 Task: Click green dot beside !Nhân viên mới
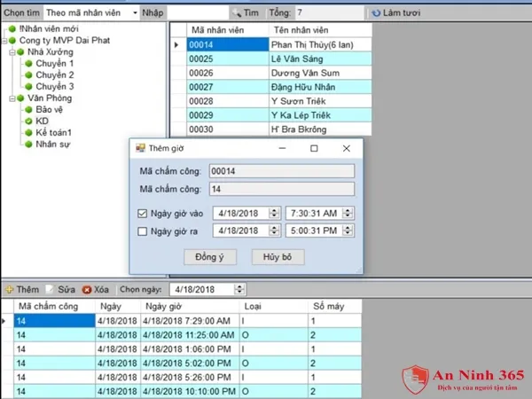pyautogui.click(x=11, y=28)
